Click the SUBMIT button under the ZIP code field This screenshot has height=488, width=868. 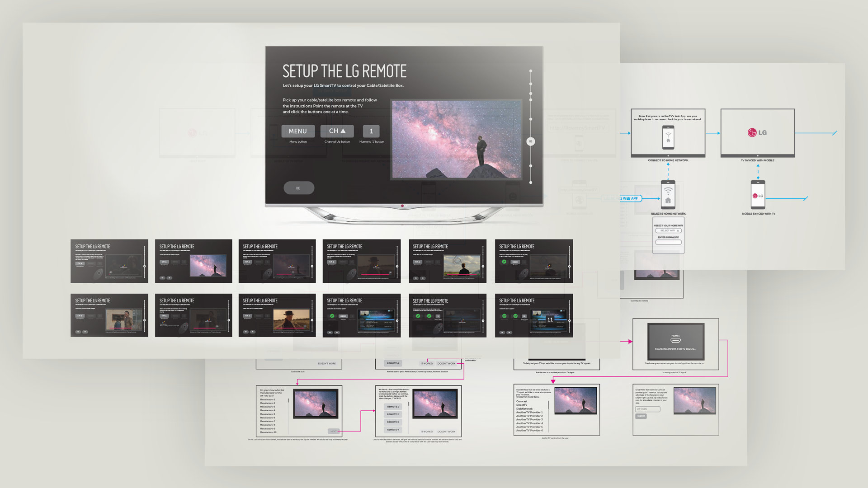(641, 416)
